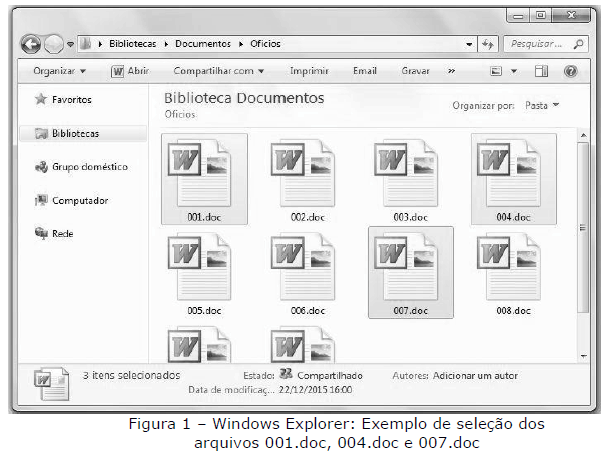Click Email in the toolbar
The image size is (605, 451).
(365, 72)
